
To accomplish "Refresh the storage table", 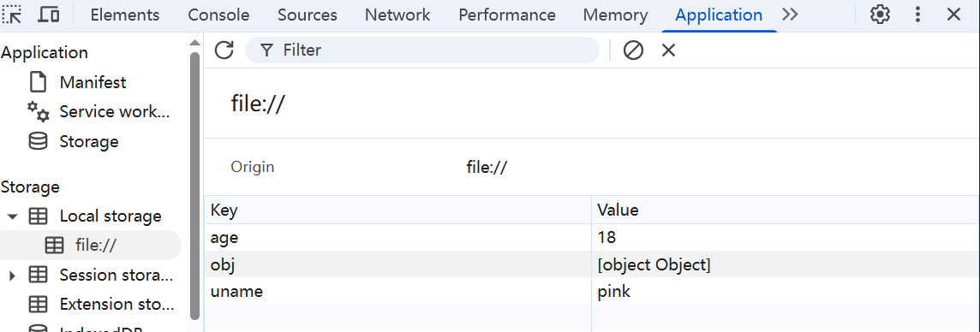I will (224, 50).
